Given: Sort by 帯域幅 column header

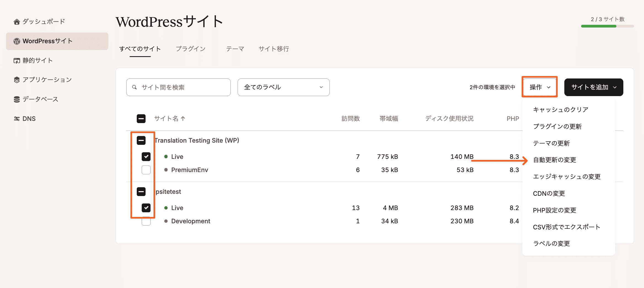Looking at the screenshot, I should coord(389,119).
